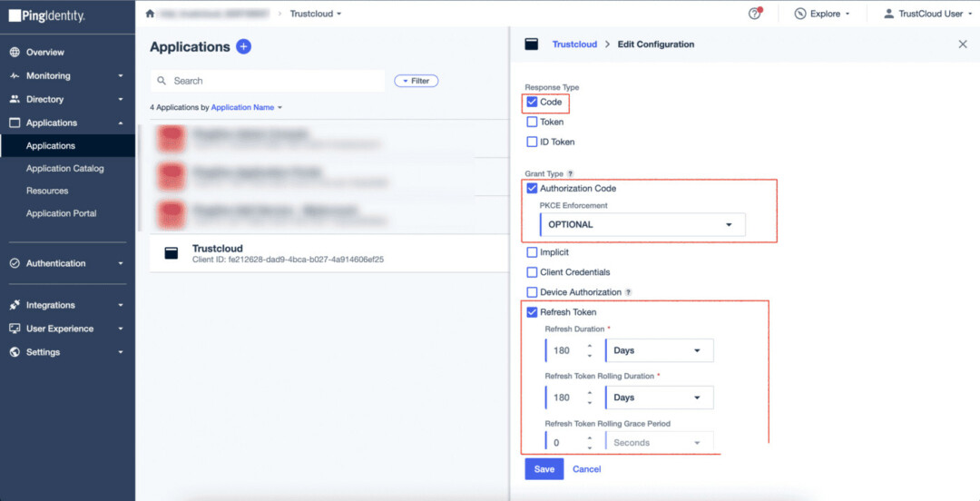The image size is (980, 501).
Task: Expand the User Experience sidebar section
Action: [x=121, y=329]
